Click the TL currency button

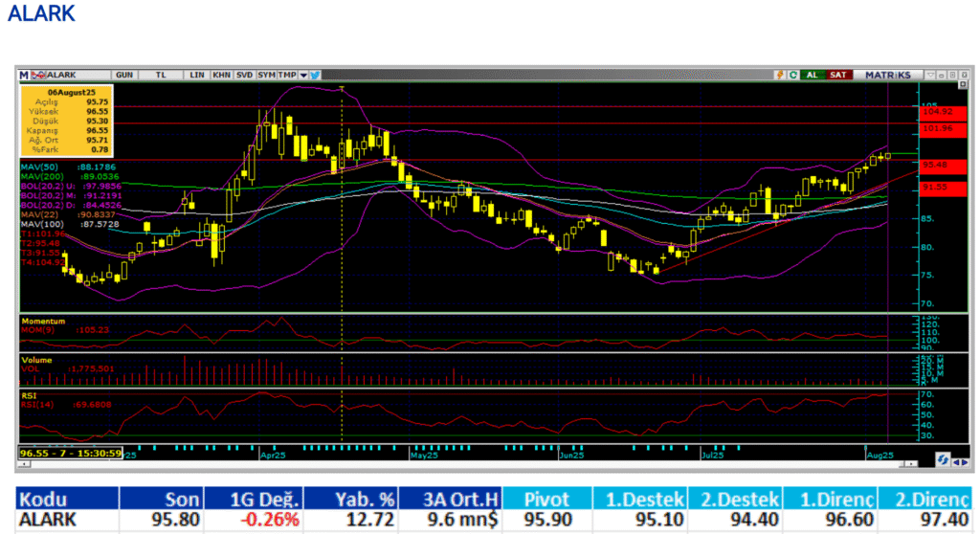click(x=161, y=75)
